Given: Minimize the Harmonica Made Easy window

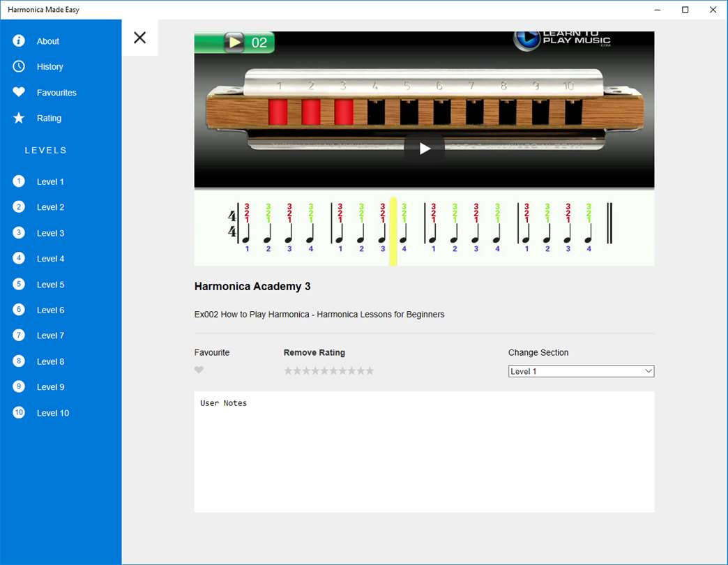Looking at the screenshot, I should [x=658, y=10].
